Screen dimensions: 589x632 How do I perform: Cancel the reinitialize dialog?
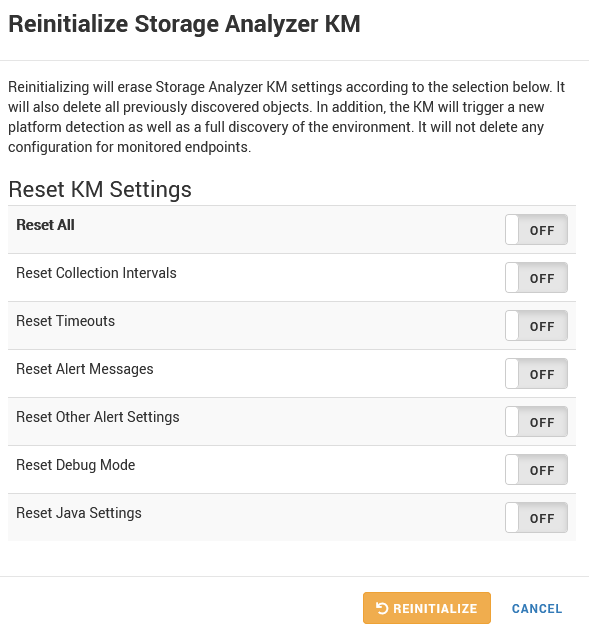tap(537, 608)
